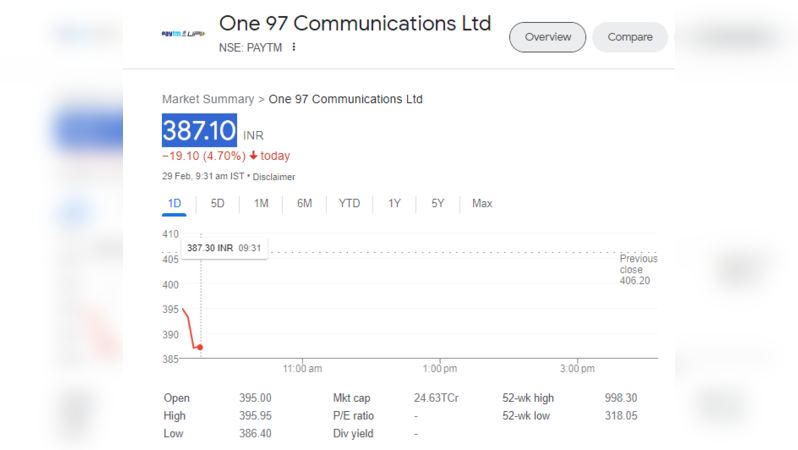Select the YTD range tab
The image size is (798, 450).
tap(349, 204)
